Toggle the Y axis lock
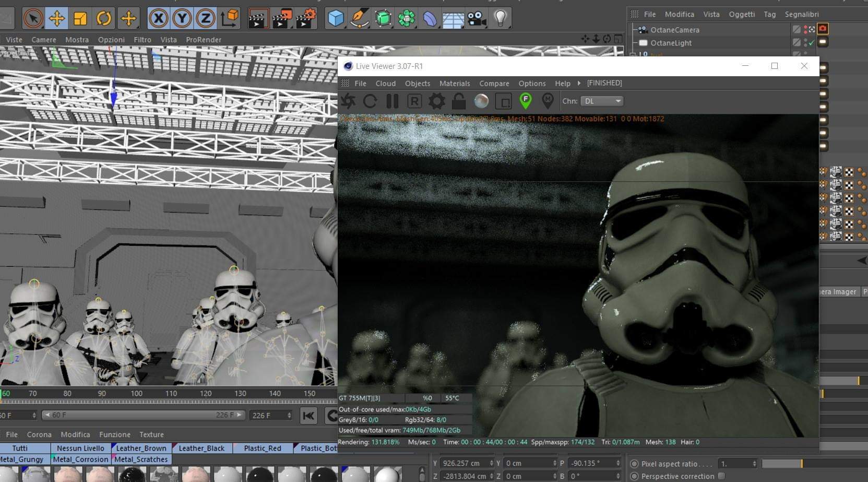The image size is (868, 482). pyautogui.click(x=182, y=18)
